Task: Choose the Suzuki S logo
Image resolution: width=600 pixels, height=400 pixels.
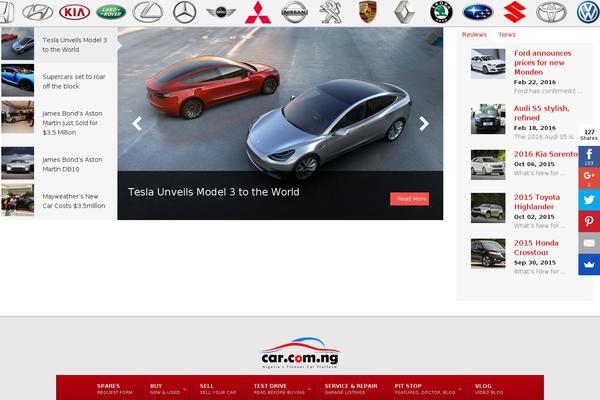Action: [x=515, y=12]
